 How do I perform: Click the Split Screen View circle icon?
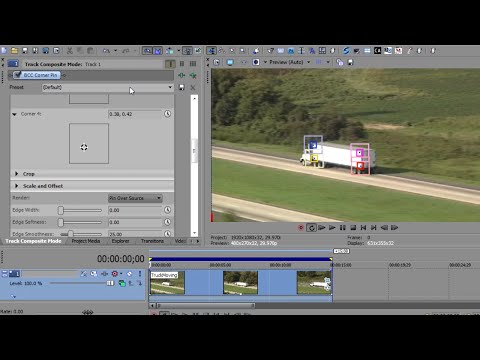tap(256, 62)
